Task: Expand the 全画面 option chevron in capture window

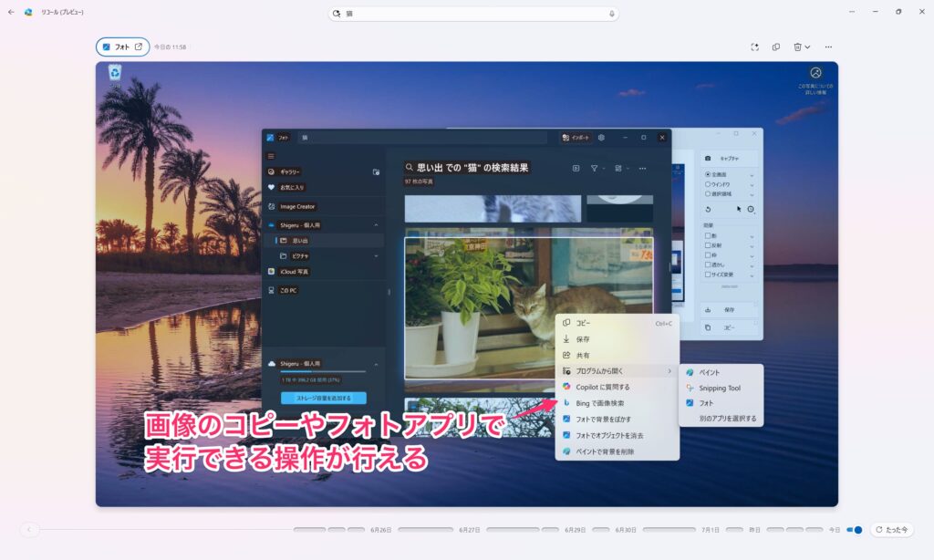Action: [x=752, y=175]
